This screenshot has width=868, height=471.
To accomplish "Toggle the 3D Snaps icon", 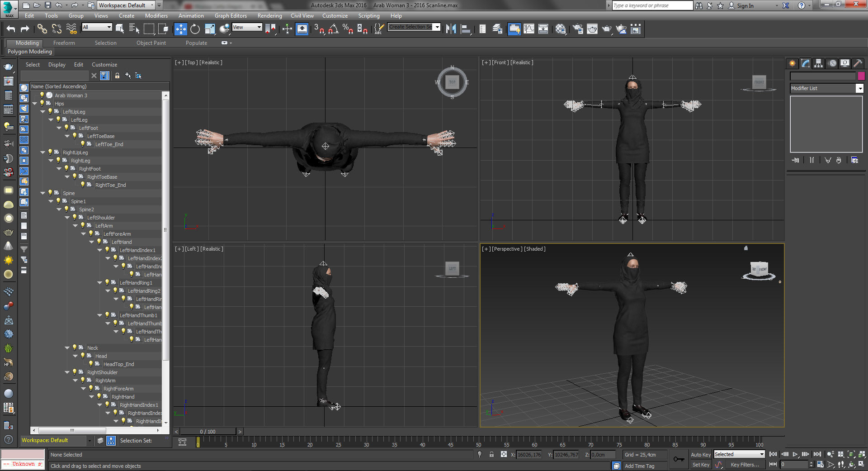I will click(x=319, y=29).
